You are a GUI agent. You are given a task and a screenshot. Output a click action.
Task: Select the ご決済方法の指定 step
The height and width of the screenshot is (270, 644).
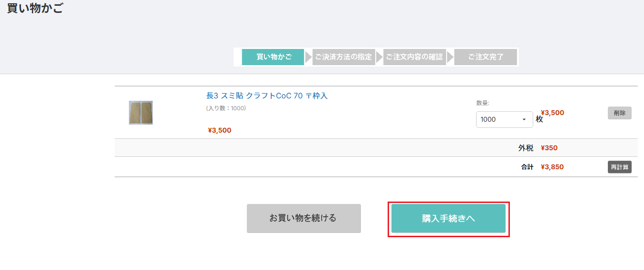point(343,57)
